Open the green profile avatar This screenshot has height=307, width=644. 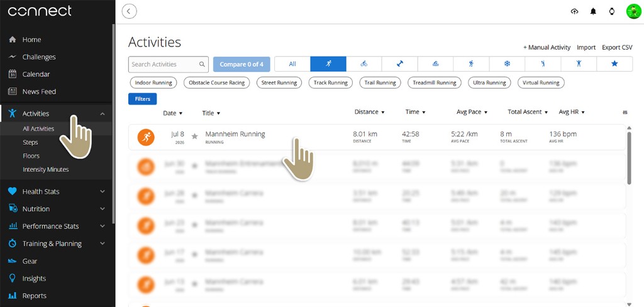tap(633, 11)
